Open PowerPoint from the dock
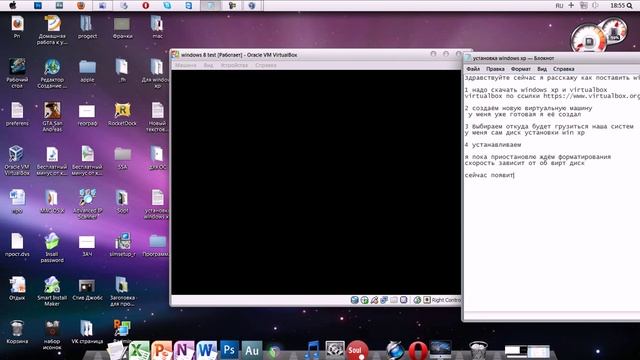Screen dimensions: 640x360 click(x=162, y=350)
